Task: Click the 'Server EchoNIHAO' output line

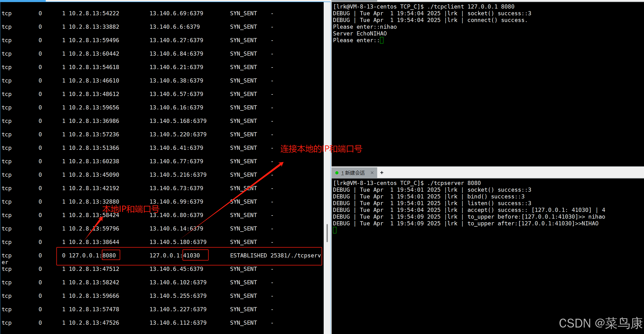Action: click(360, 34)
